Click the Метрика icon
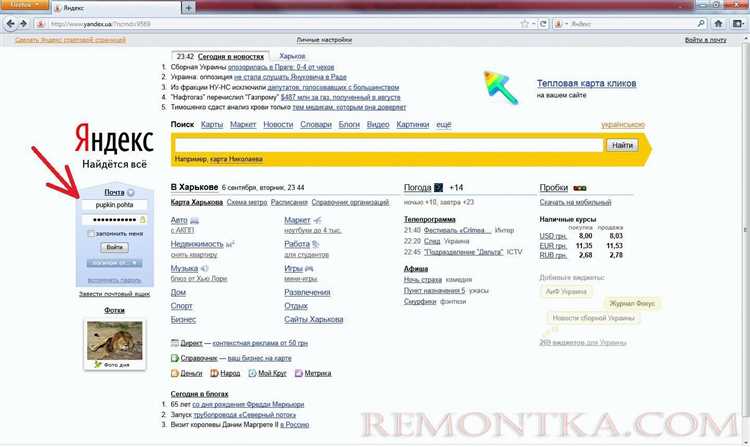This screenshot has width=750, height=447. click(298, 373)
